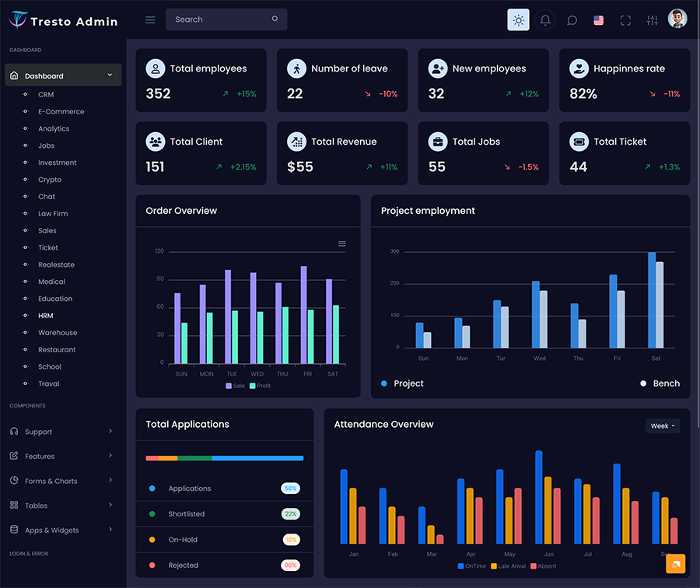Toggle Absent series in attendance legend

[x=544, y=566]
